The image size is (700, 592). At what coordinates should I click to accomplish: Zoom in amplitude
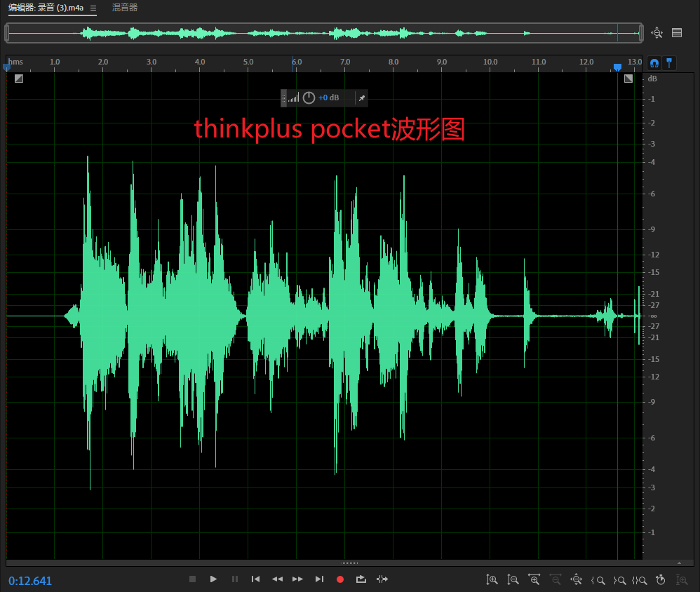pos(492,579)
